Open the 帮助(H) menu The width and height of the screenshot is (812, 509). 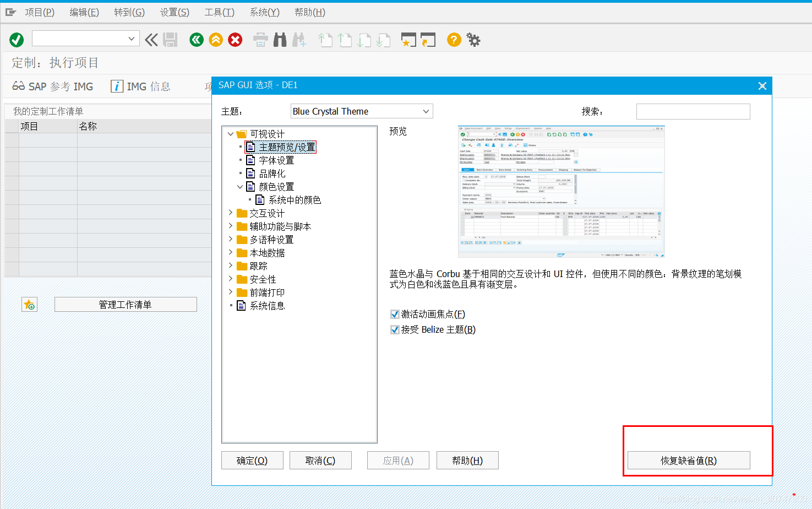[309, 12]
